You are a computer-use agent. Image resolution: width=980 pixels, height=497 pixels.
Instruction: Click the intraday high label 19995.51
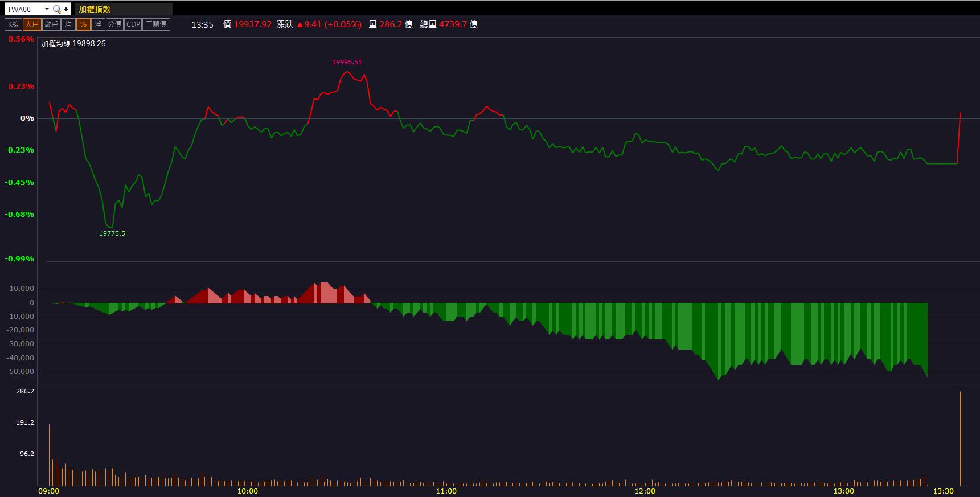coord(347,62)
